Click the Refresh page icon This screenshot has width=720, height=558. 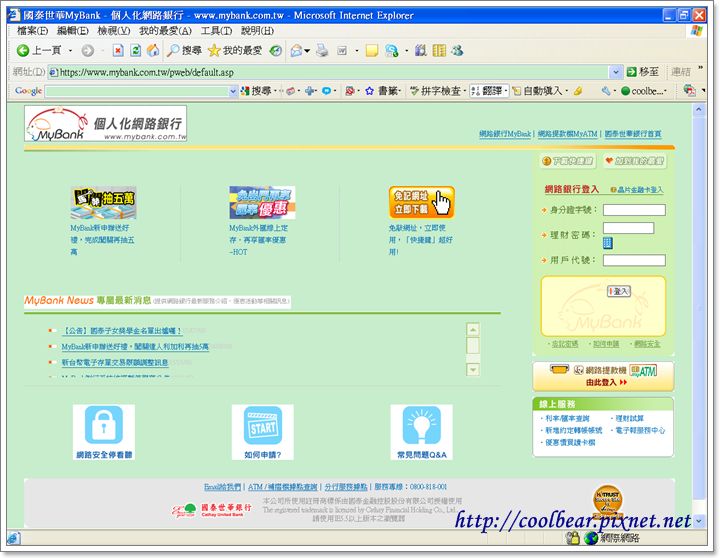(x=135, y=51)
